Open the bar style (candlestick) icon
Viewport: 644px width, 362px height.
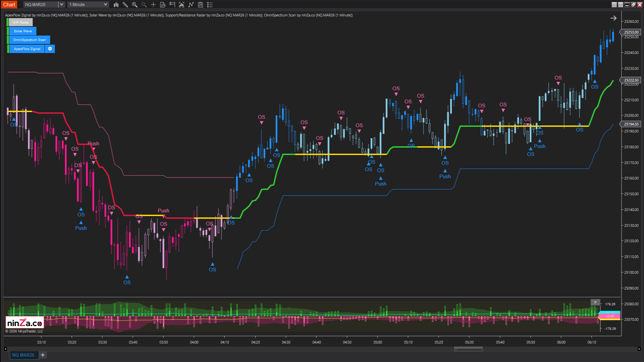coord(116,5)
